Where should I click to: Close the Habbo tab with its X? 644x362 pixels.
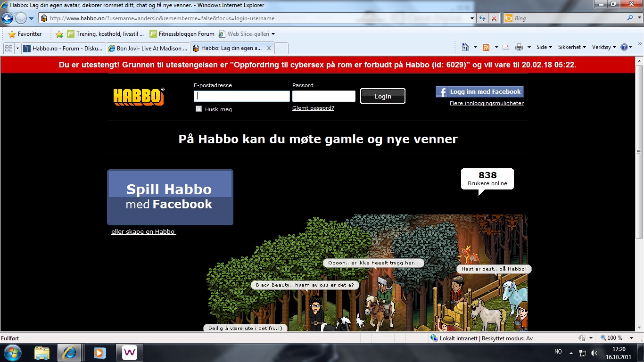269,48
